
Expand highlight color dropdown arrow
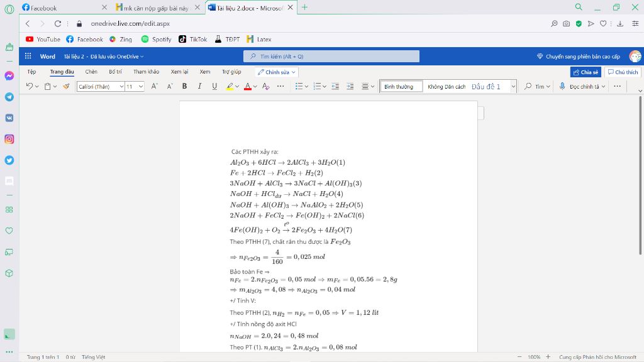click(x=237, y=87)
